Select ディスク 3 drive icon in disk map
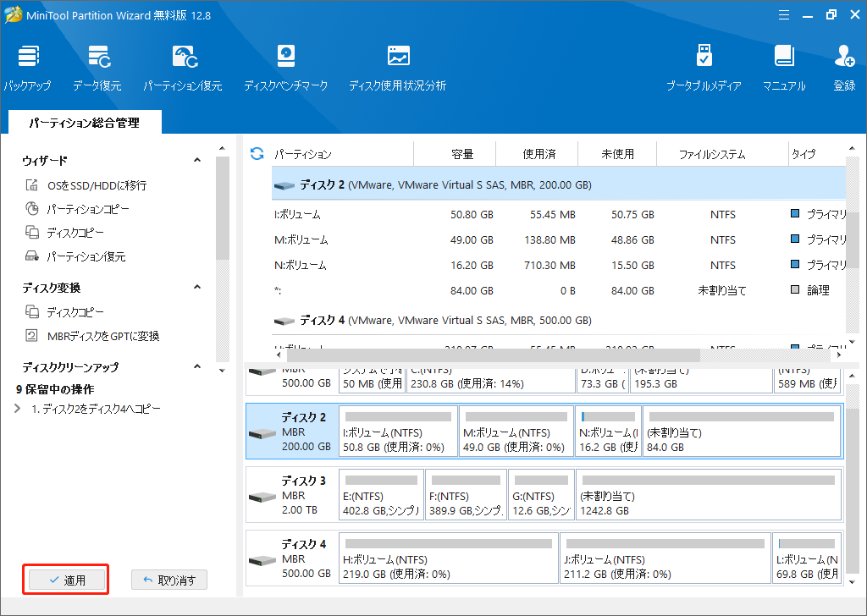This screenshot has height=616, width=867. tap(262, 498)
